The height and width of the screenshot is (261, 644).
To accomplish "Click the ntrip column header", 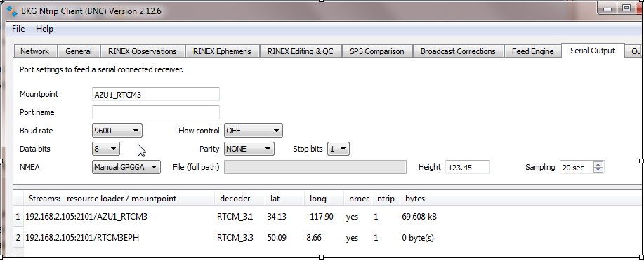I will (386, 199).
